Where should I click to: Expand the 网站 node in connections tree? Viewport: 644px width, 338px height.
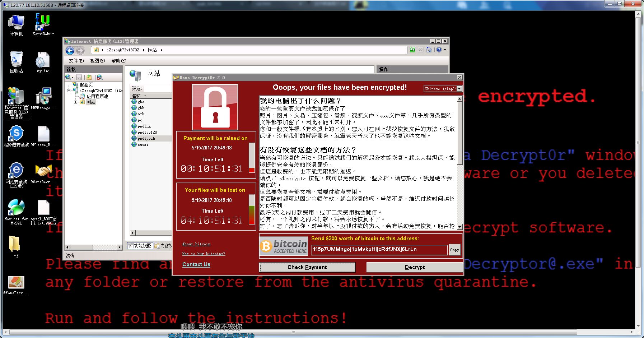click(76, 102)
